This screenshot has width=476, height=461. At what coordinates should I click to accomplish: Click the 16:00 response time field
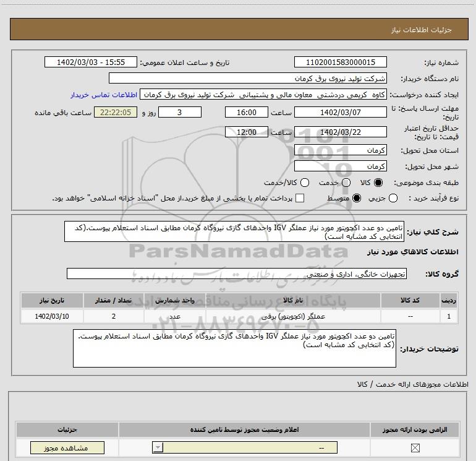244,113
